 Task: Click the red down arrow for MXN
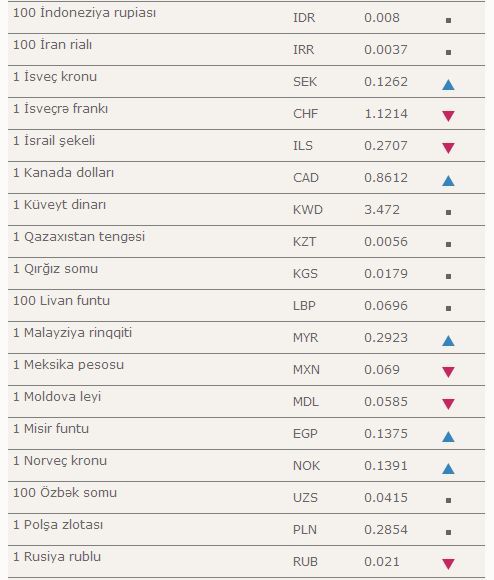coord(448,372)
